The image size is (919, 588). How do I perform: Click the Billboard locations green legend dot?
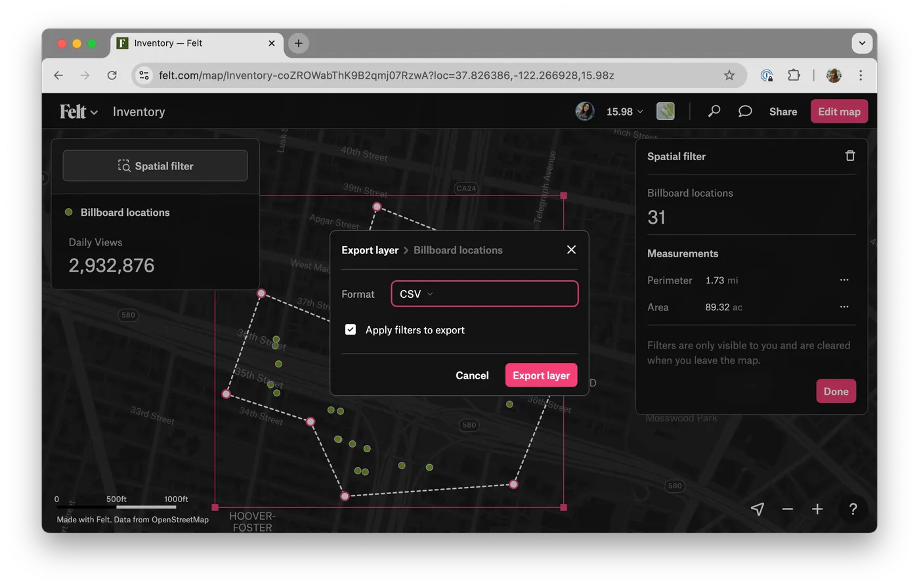[x=68, y=212]
